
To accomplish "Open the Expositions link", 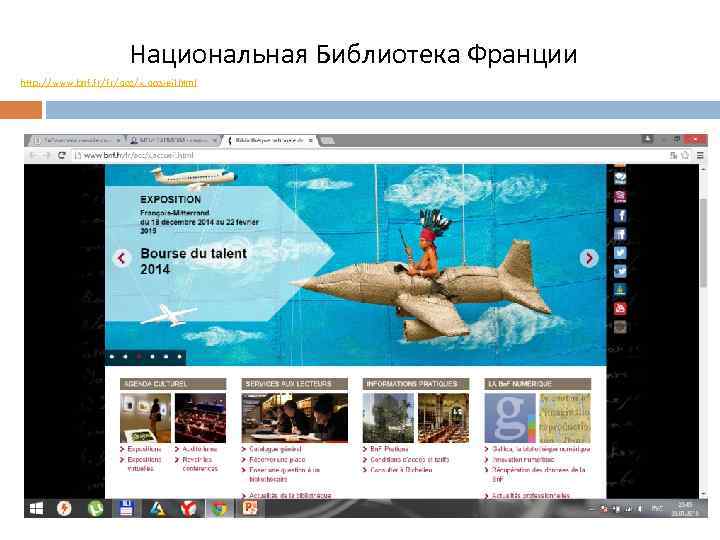I will [144, 449].
